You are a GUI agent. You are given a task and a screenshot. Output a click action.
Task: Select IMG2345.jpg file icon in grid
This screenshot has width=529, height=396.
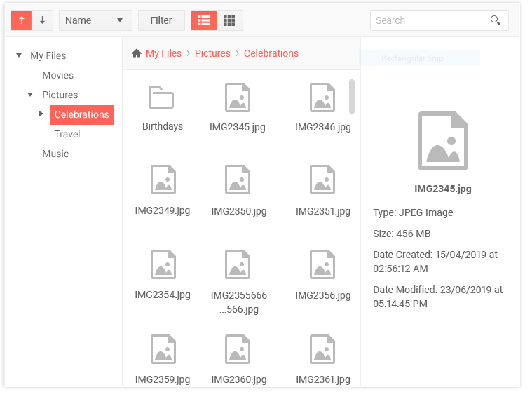[238, 97]
